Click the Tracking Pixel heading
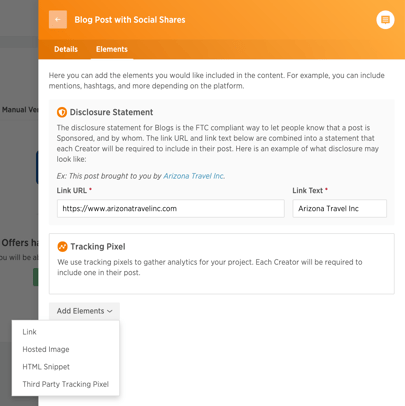 98,247
